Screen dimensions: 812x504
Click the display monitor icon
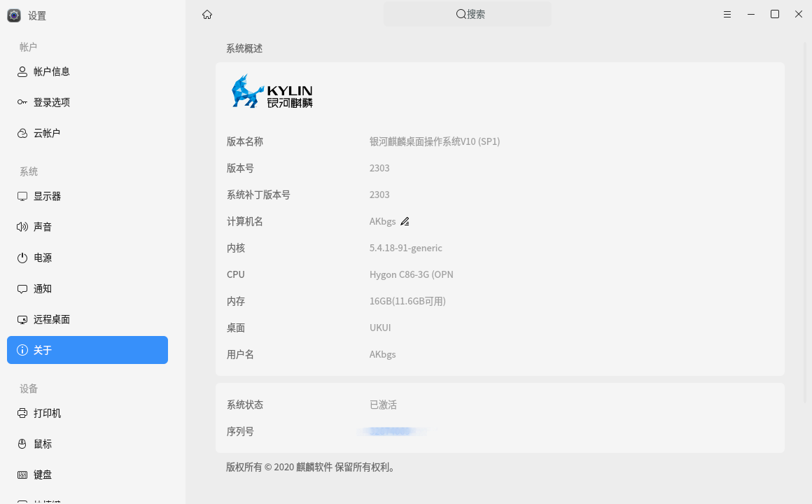22,196
